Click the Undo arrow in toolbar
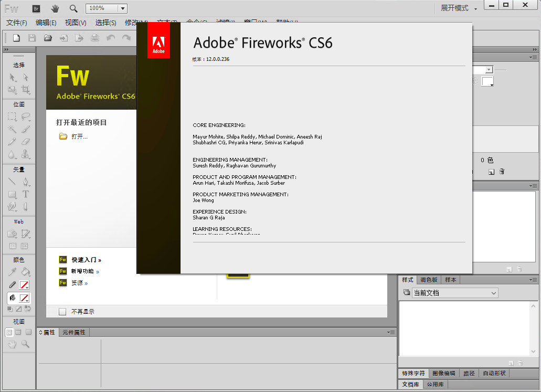This screenshot has width=541, height=392. point(111,38)
